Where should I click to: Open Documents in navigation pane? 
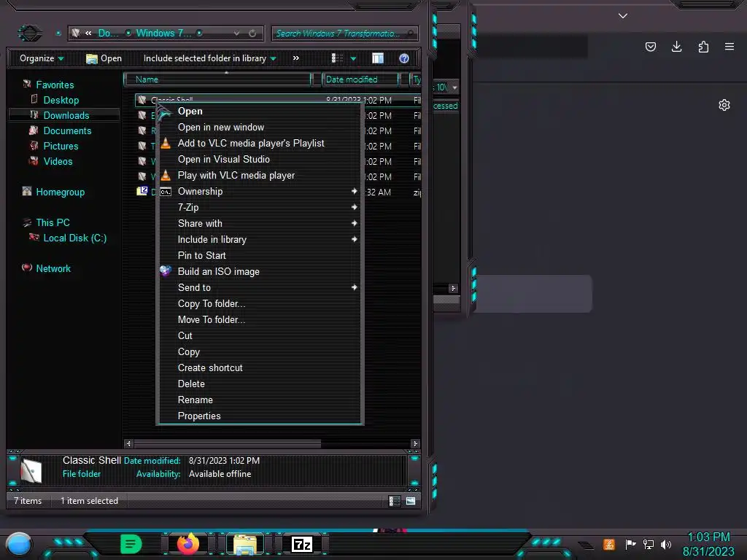pyautogui.click(x=67, y=131)
